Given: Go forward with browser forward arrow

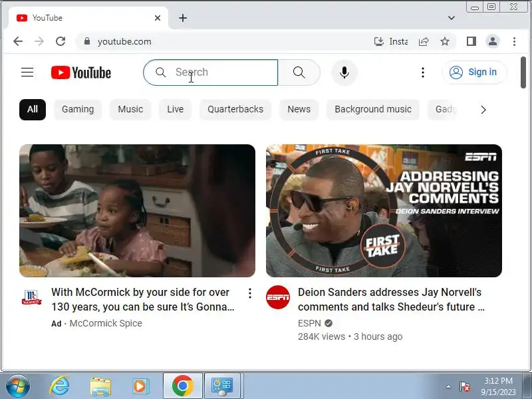Looking at the screenshot, I should (x=39, y=41).
